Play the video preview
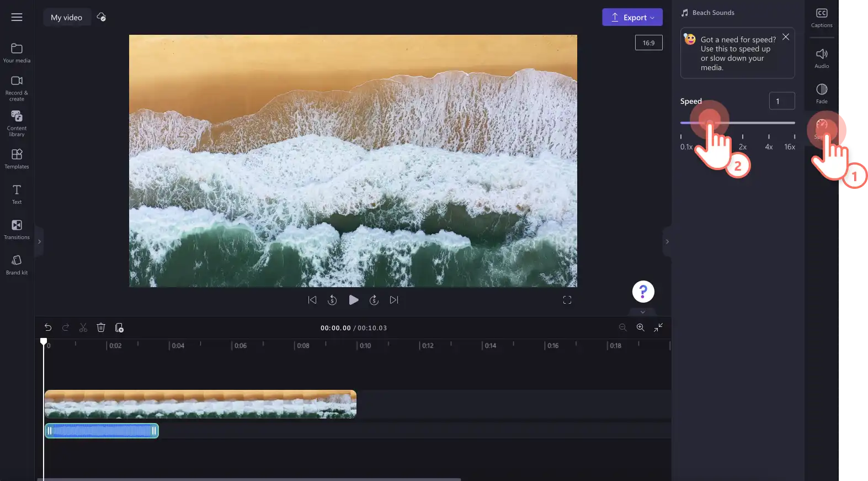The image size is (868, 481). pos(354,300)
